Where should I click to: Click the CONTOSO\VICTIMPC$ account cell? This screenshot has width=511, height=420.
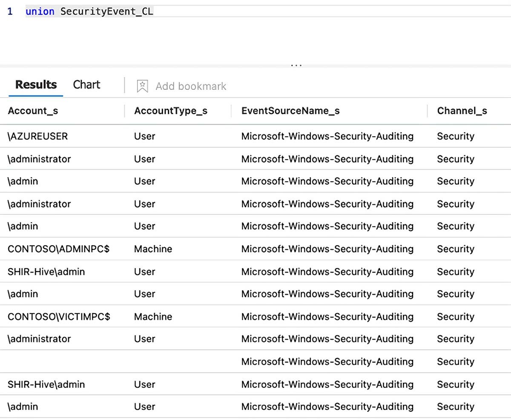59,317
